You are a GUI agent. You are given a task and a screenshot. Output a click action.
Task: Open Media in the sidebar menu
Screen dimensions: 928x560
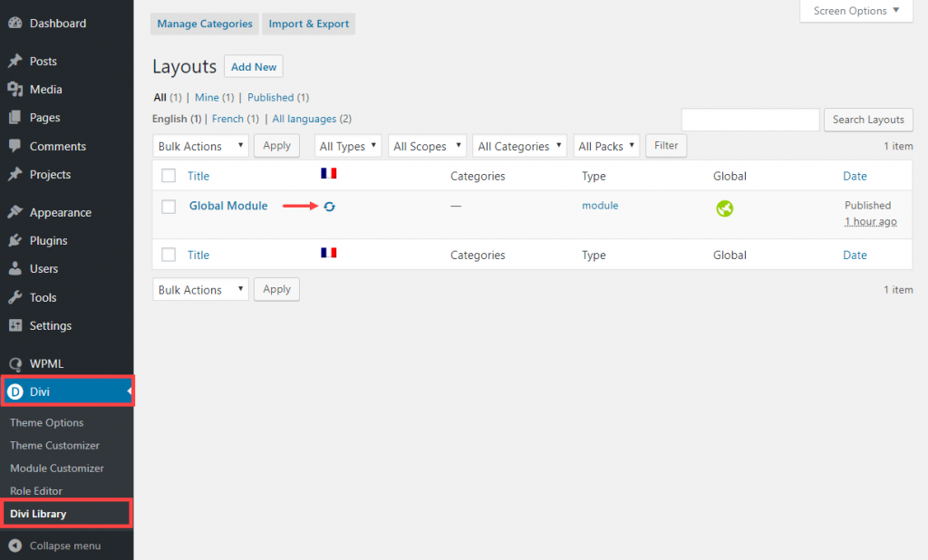coord(46,90)
